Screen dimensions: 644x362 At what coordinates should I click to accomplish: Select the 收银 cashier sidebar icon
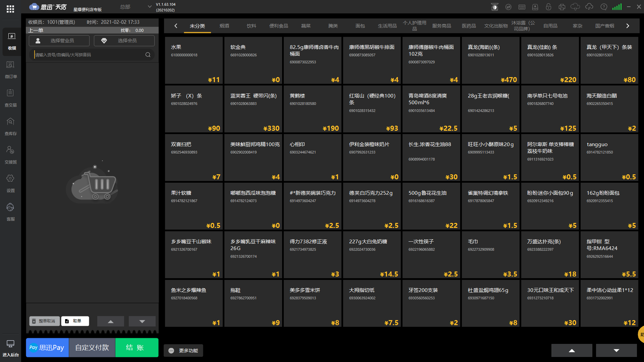(x=12, y=41)
